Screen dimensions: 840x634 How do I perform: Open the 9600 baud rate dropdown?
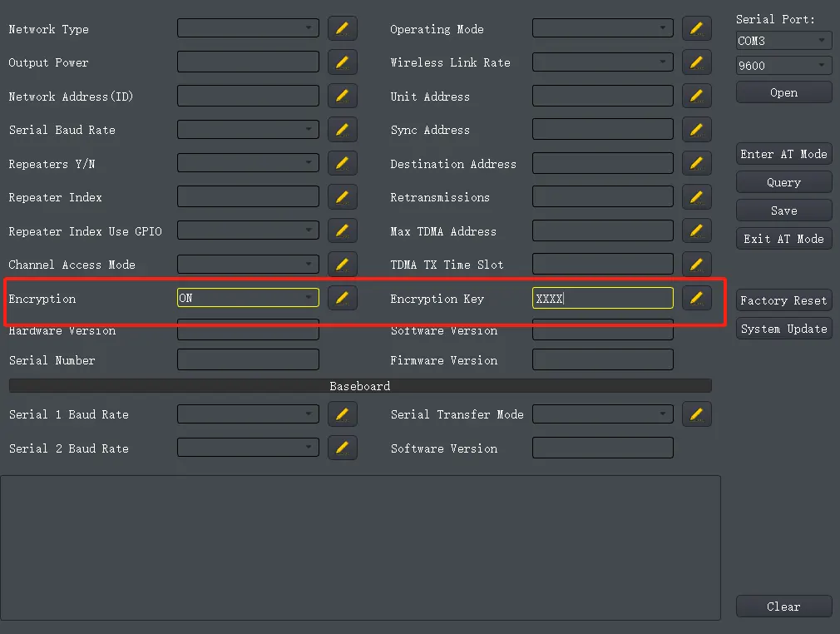click(x=783, y=65)
